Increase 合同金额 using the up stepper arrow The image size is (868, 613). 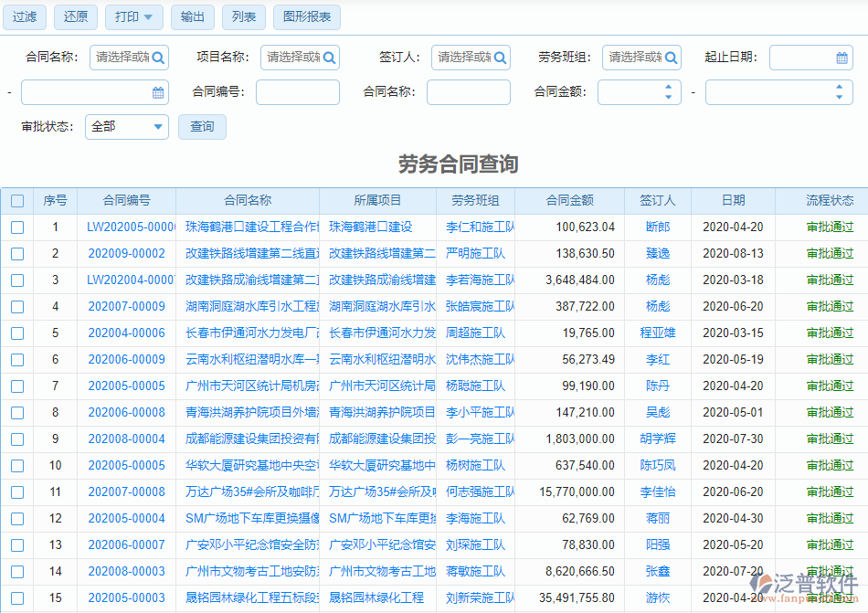[668, 87]
